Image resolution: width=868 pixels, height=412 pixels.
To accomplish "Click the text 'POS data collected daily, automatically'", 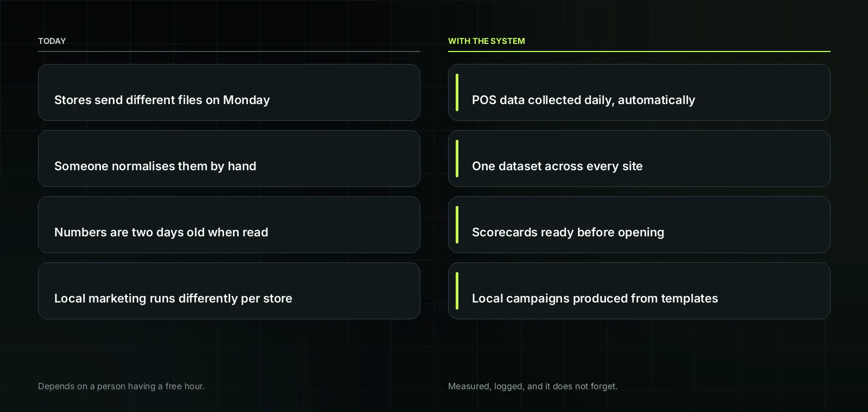I will tap(583, 100).
